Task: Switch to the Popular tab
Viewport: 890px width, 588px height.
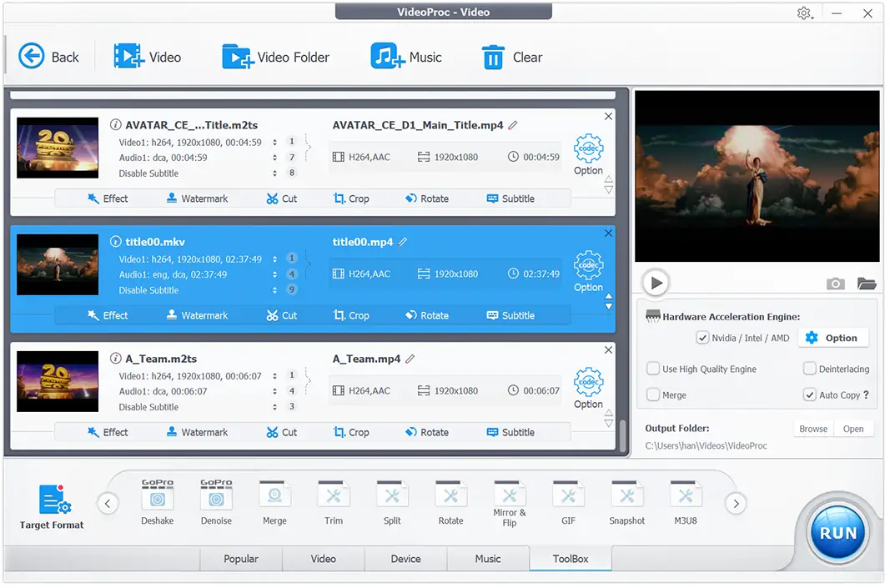Action: (241, 559)
